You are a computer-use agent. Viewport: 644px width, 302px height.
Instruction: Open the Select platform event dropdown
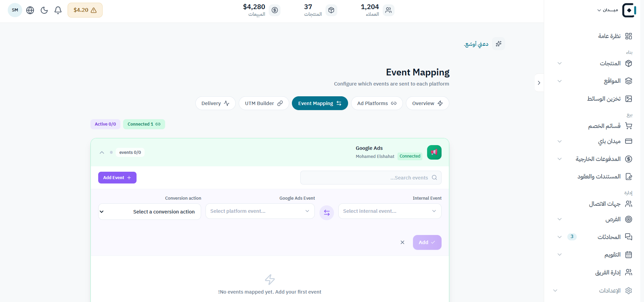(x=260, y=211)
